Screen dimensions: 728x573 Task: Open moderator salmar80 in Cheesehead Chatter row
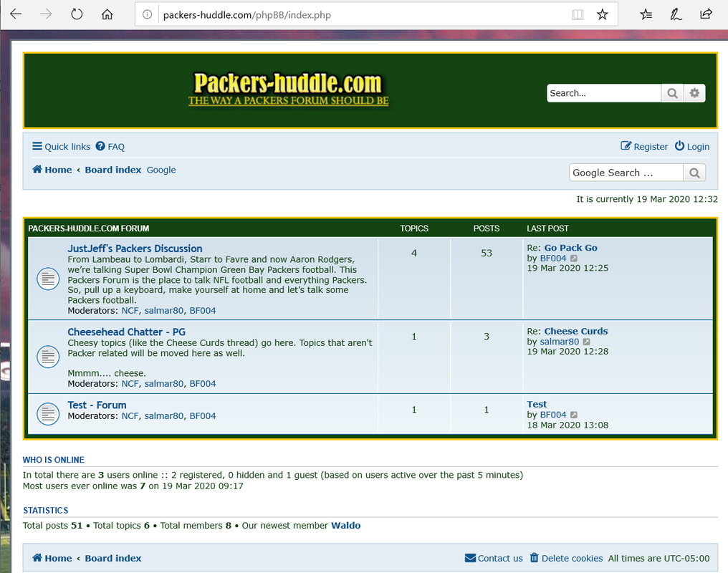tap(164, 384)
